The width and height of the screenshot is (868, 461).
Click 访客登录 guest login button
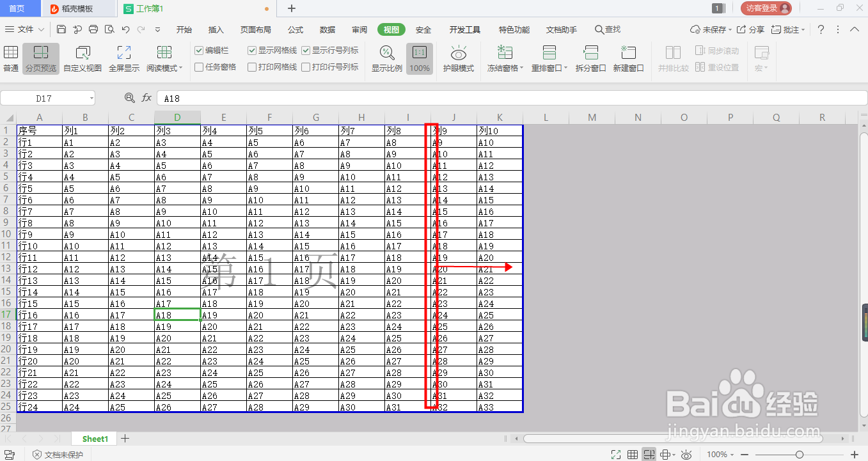point(766,8)
